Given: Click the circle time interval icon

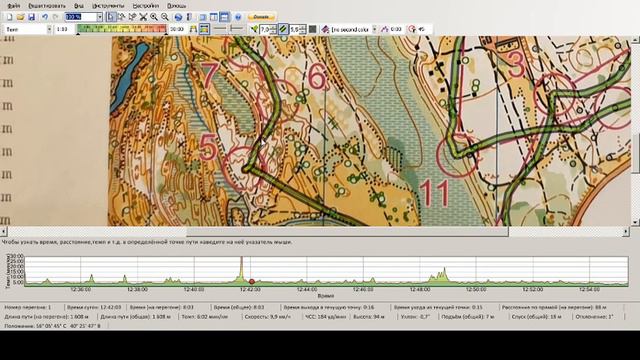Looking at the screenshot, I should tap(412, 29).
